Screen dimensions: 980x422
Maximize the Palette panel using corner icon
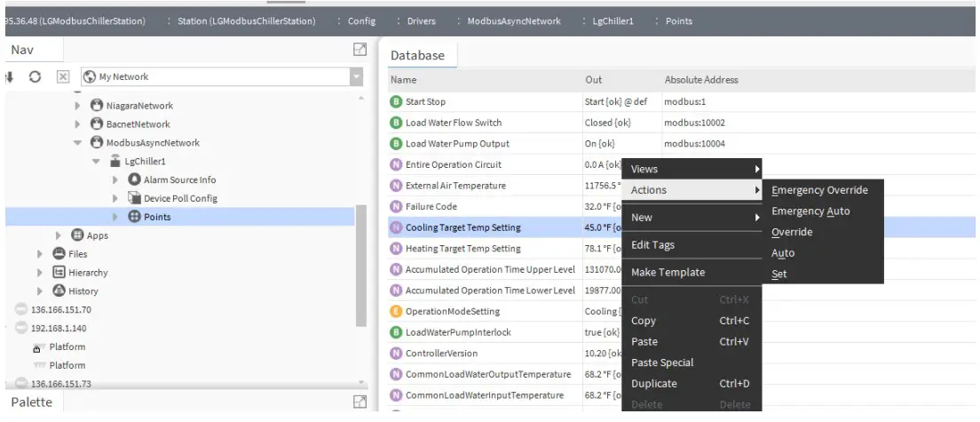point(360,402)
